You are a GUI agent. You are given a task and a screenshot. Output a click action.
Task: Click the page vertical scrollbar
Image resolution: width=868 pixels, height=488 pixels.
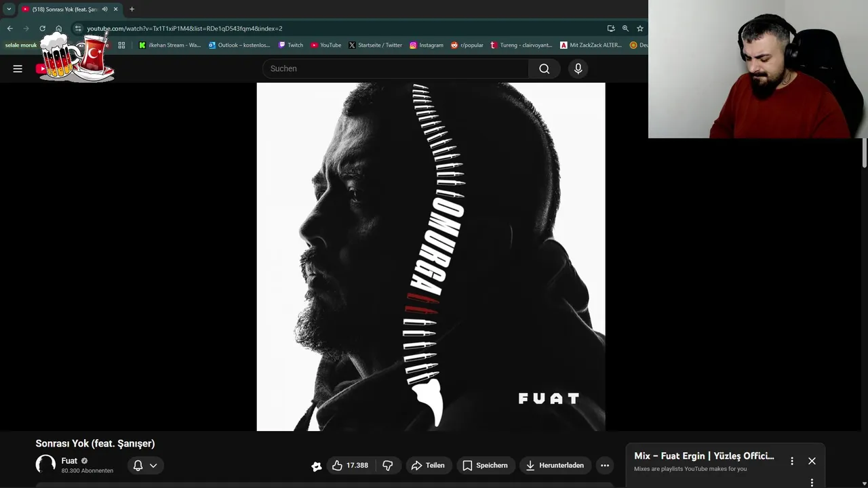coord(865,152)
